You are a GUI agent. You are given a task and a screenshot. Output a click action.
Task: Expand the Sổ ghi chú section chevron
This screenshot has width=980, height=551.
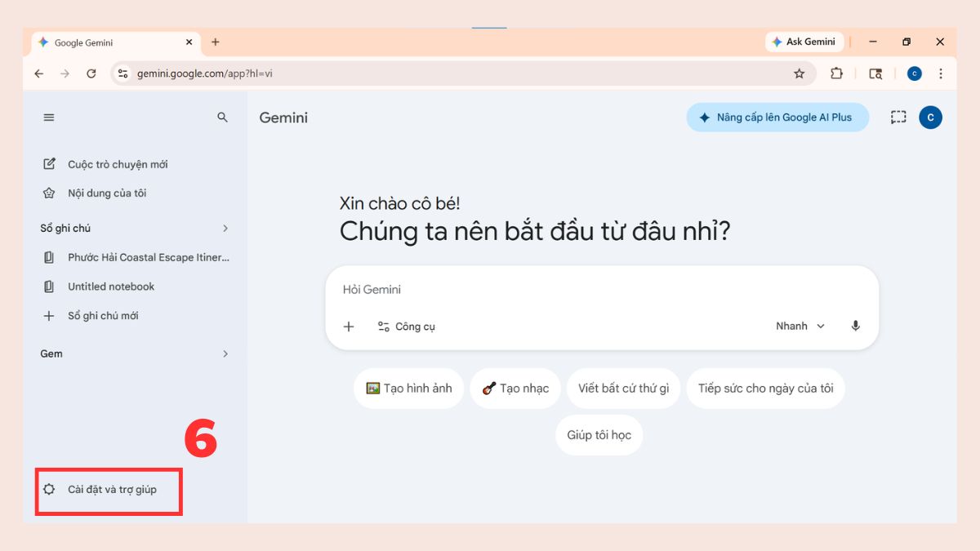click(x=225, y=229)
